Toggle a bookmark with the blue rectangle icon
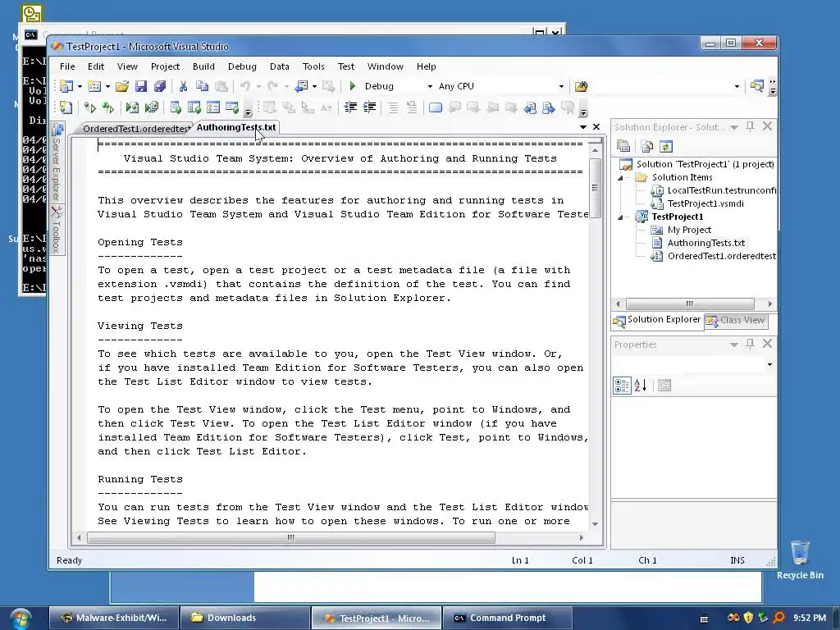The width and height of the screenshot is (840, 630). pos(436,107)
